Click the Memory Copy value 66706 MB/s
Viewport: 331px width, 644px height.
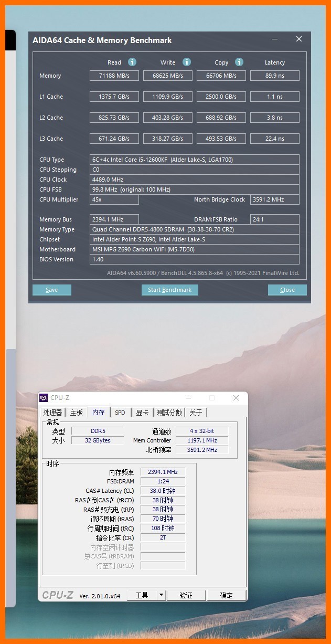click(x=221, y=76)
